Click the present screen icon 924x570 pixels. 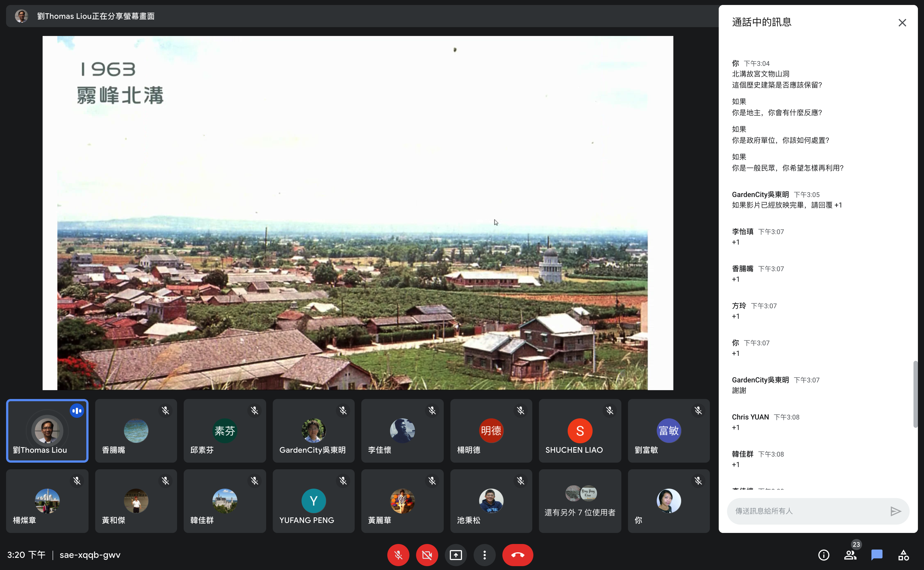pyautogui.click(x=456, y=555)
